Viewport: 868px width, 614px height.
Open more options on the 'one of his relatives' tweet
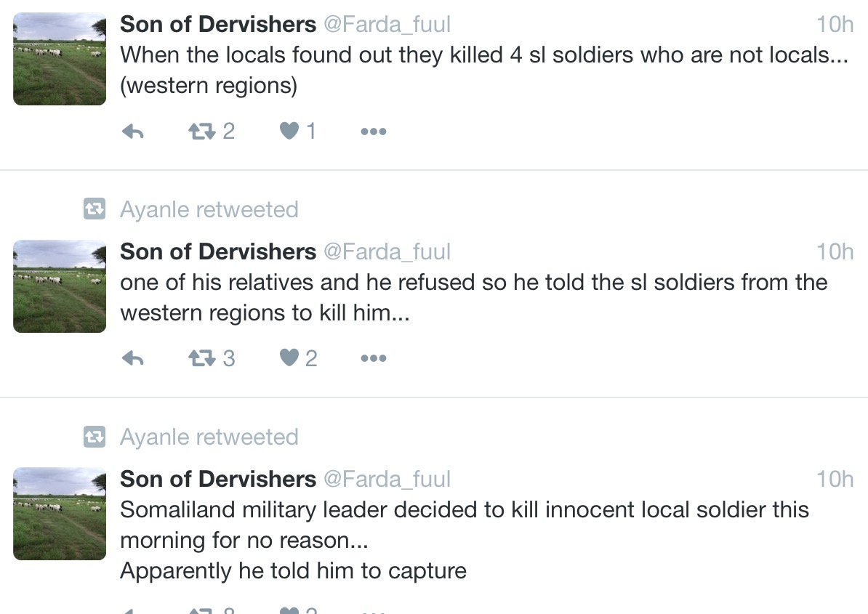click(374, 358)
